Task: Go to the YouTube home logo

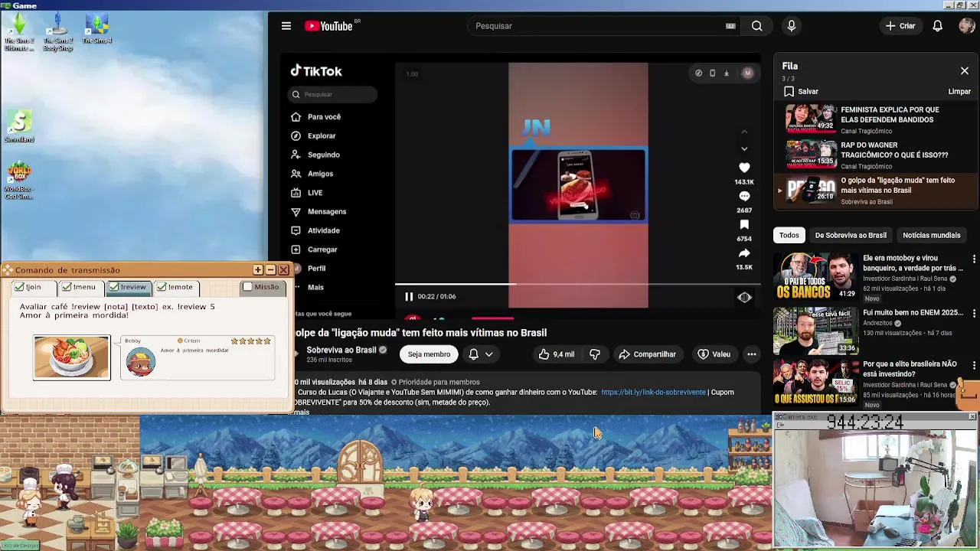Action: 329,26
